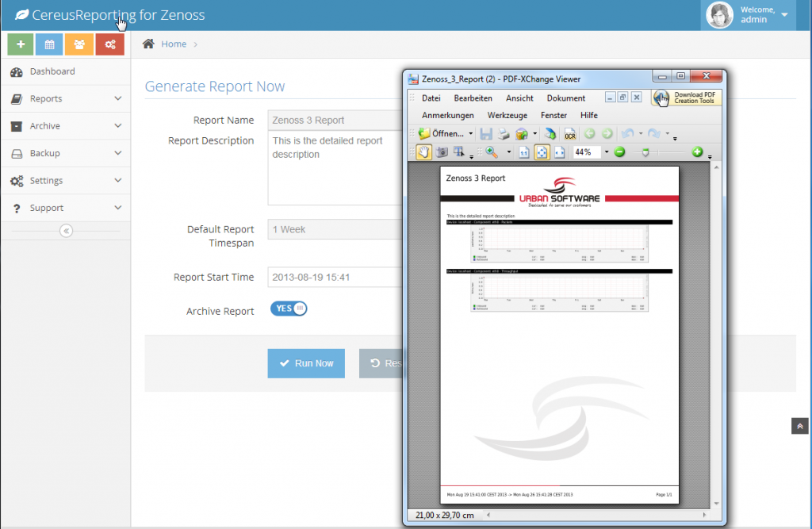This screenshot has height=529, width=812.
Task: Click the Actual Size 1:1 icon
Action: point(524,152)
